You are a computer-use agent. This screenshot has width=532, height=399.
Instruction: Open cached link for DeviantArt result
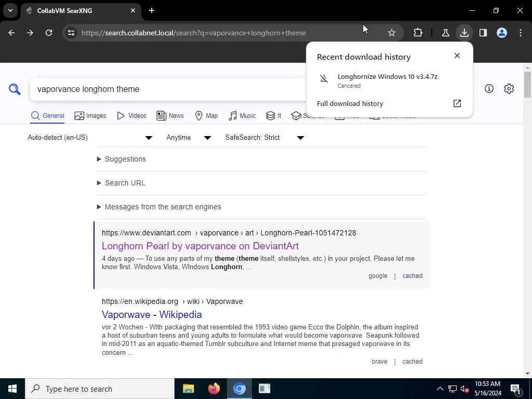pos(412,276)
